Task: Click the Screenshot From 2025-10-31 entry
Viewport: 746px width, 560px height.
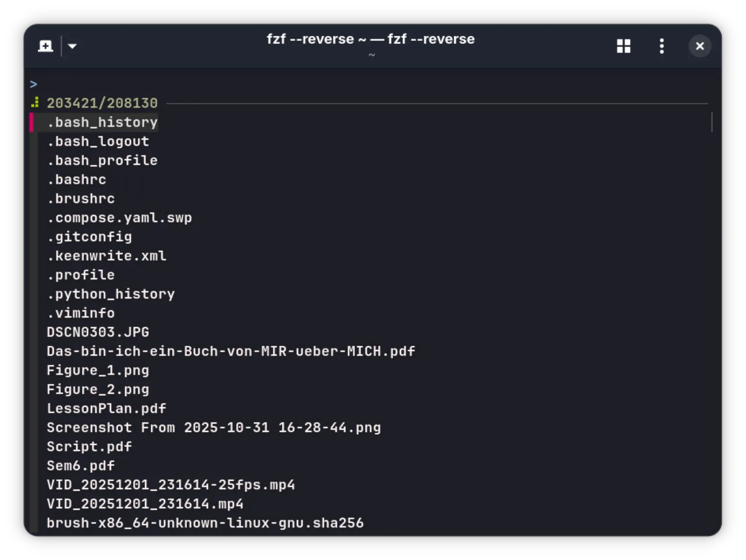Action: point(213,427)
